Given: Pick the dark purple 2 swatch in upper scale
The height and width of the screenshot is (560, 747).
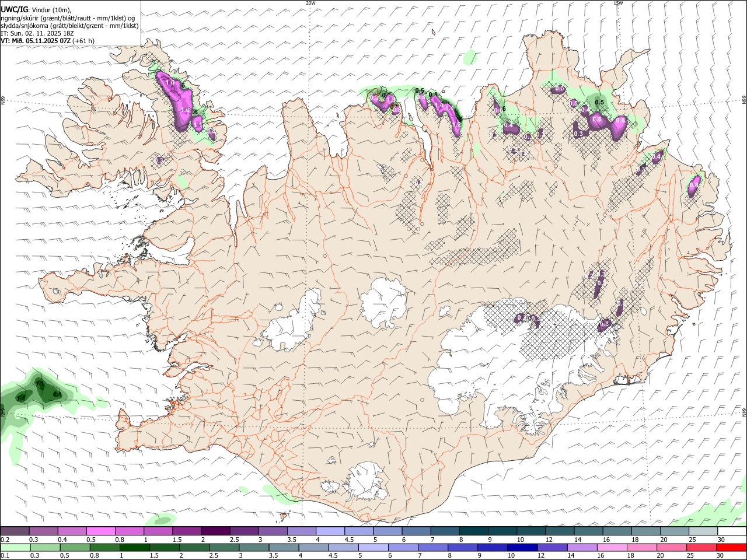Looking at the screenshot, I should [215, 531].
